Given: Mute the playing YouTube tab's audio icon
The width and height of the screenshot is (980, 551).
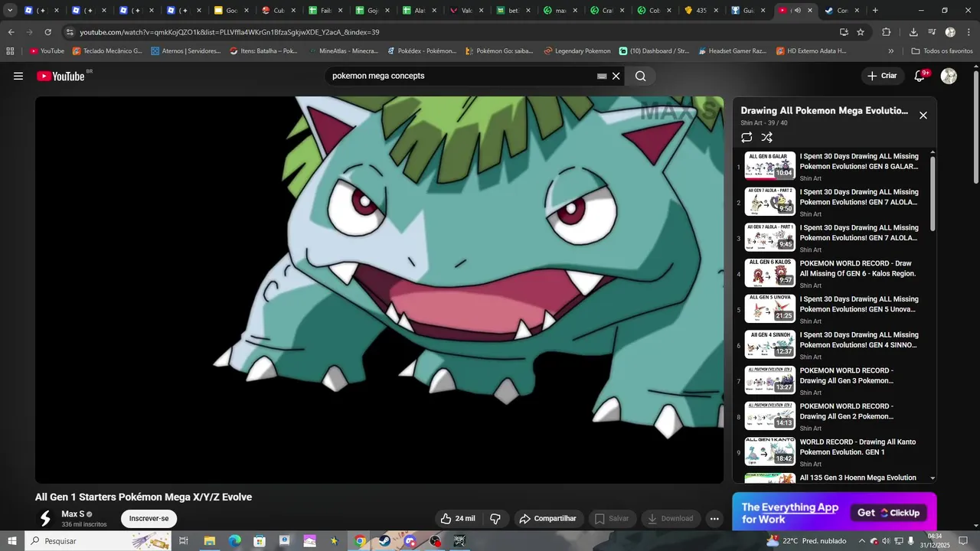Looking at the screenshot, I should click(797, 11).
